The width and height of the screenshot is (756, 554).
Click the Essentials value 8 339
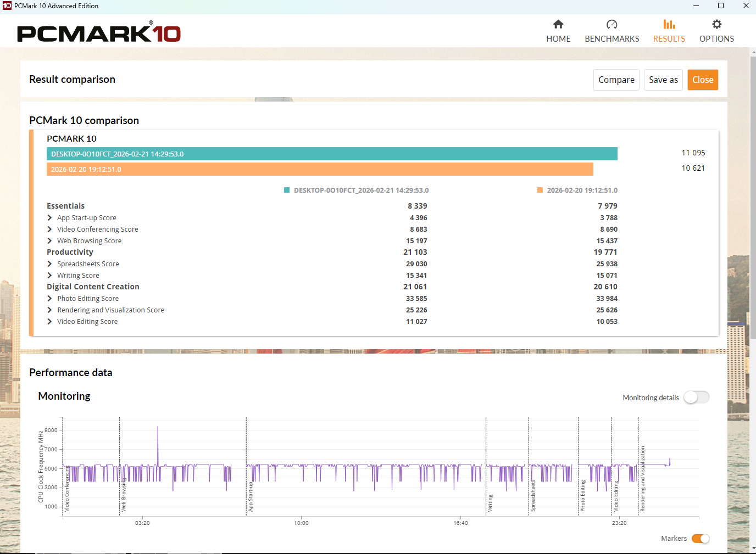pyautogui.click(x=417, y=206)
